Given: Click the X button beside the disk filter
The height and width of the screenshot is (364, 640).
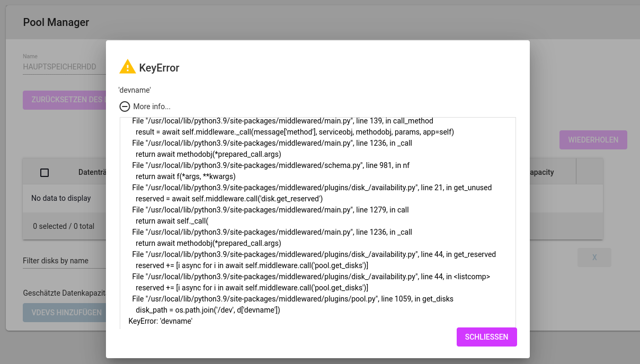Looking at the screenshot, I should pos(594,258).
